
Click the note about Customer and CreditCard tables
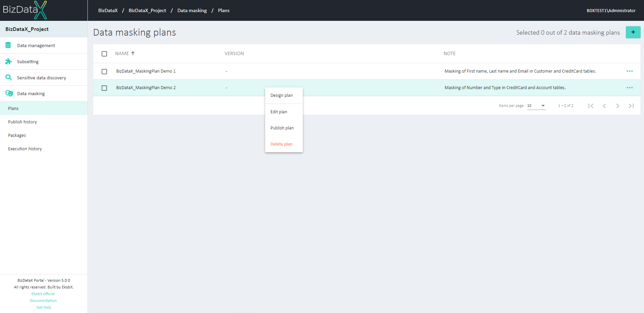pos(520,71)
